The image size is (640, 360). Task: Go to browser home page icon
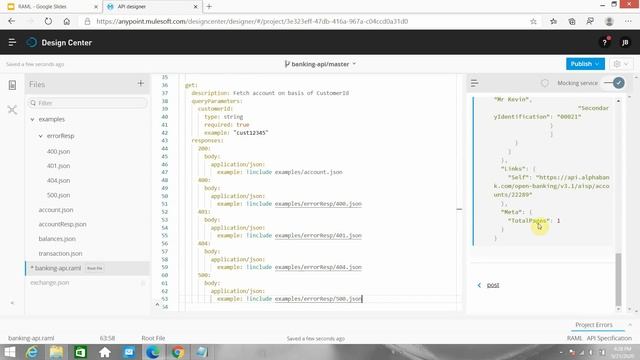[67, 21]
